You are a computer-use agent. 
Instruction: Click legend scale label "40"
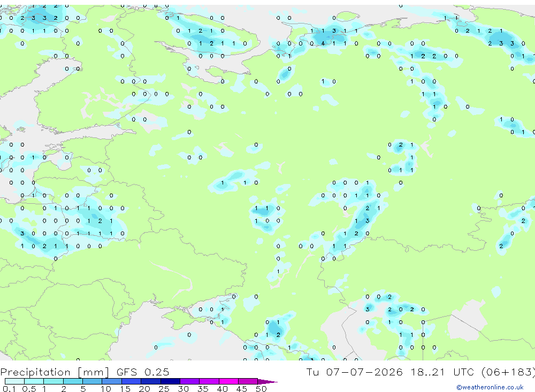pos(222,389)
